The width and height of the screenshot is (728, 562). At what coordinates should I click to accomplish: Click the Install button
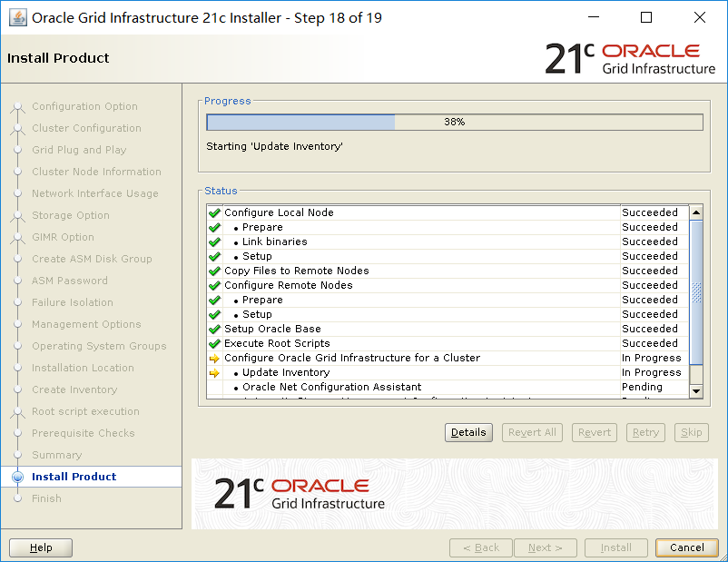pyautogui.click(x=615, y=547)
